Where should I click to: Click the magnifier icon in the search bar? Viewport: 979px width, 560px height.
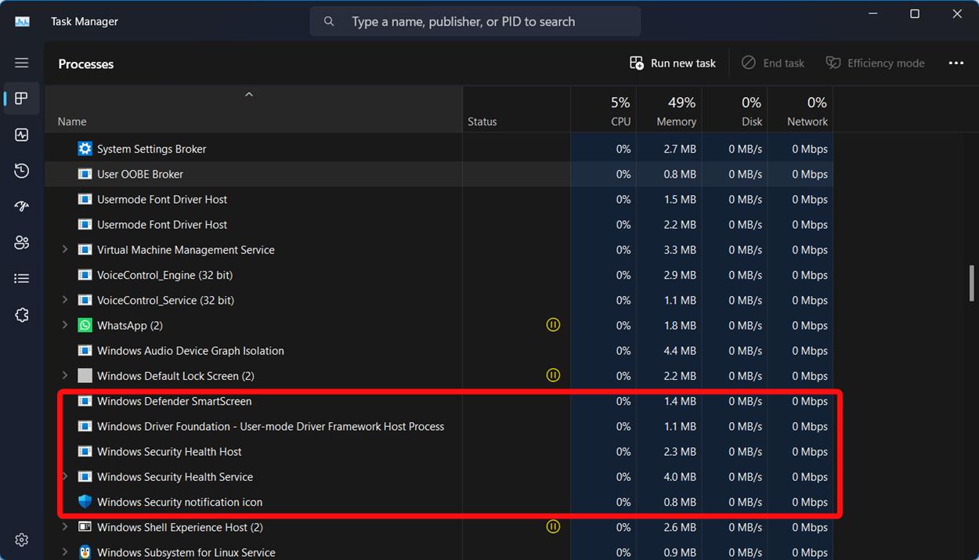329,20
